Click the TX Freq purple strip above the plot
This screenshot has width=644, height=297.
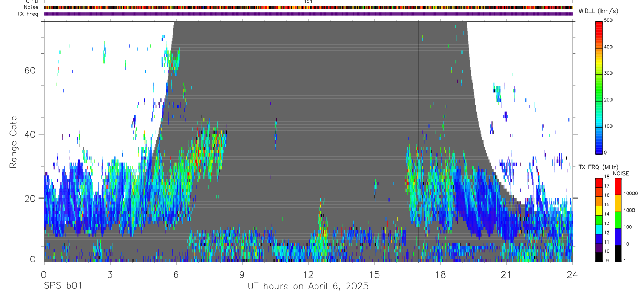tap(308, 14)
